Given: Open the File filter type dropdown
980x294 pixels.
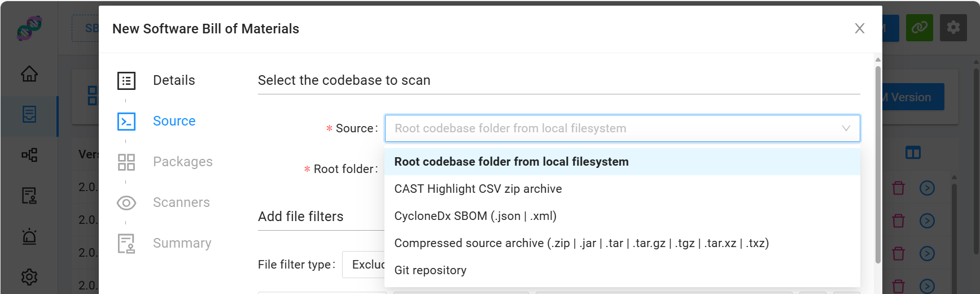Looking at the screenshot, I should pyautogui.click(x=363, y=265).
